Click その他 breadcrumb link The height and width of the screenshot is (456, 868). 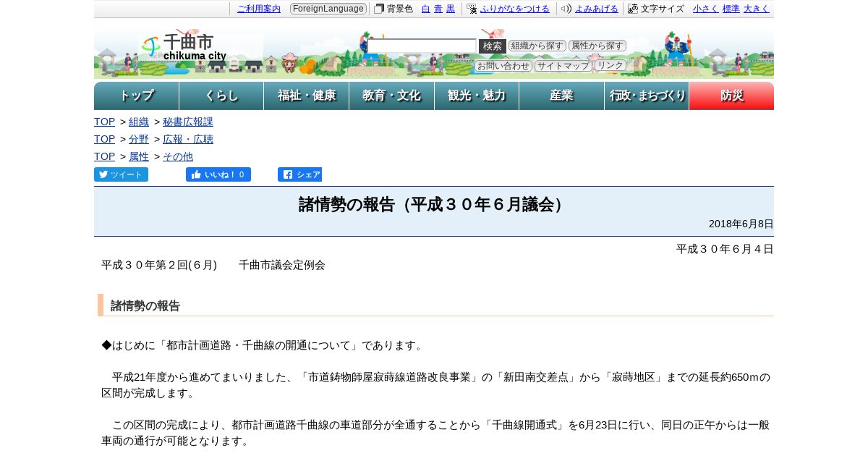(178, 156)
